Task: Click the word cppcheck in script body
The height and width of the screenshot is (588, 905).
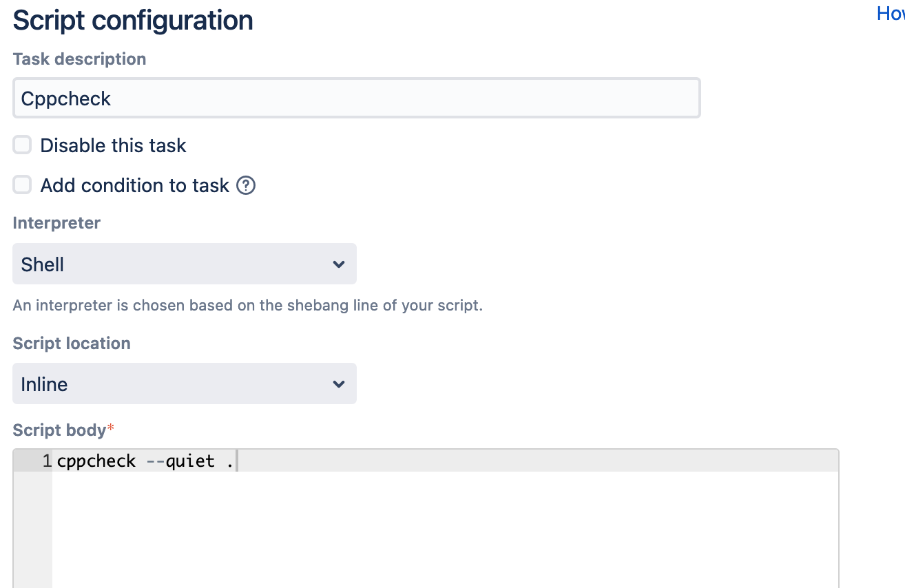Action: (96, 461)
